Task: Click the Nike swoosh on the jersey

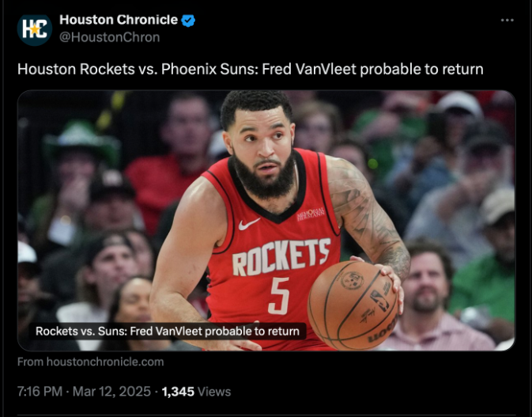Action: [249, 225]
